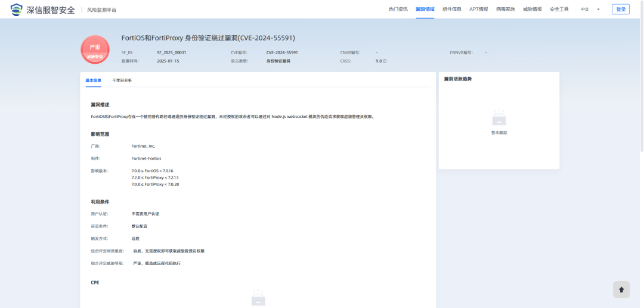Viewport: 644px width, 308px height.
Task: Click the version line 7.0.0 ≤ FortiProxy < 7.0.20
Action: [155, 185]
